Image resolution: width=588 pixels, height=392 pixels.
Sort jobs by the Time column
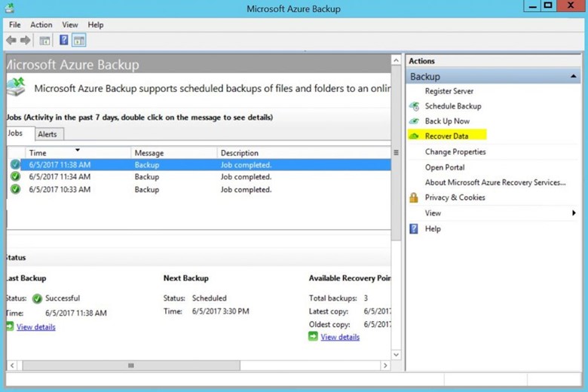[x=78, y=153]
